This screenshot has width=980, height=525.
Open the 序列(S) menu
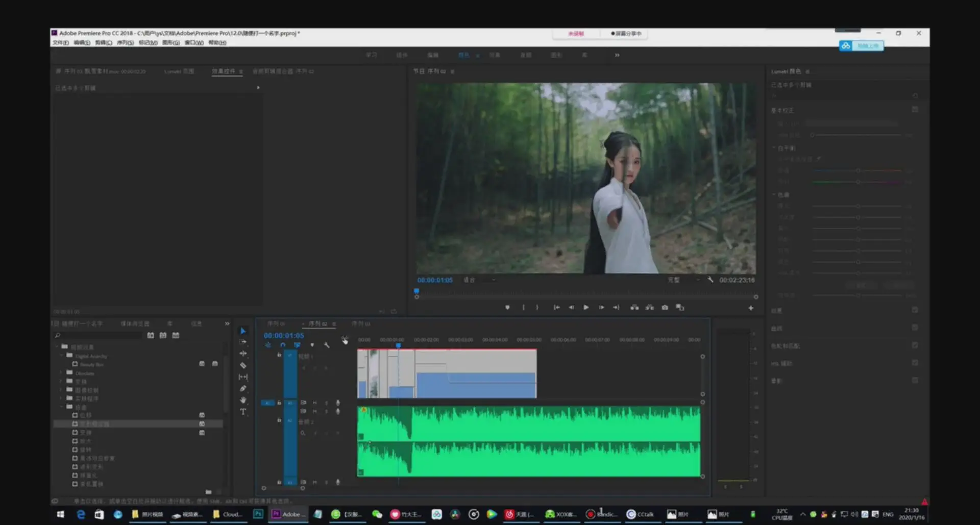(x=125, y=43)
